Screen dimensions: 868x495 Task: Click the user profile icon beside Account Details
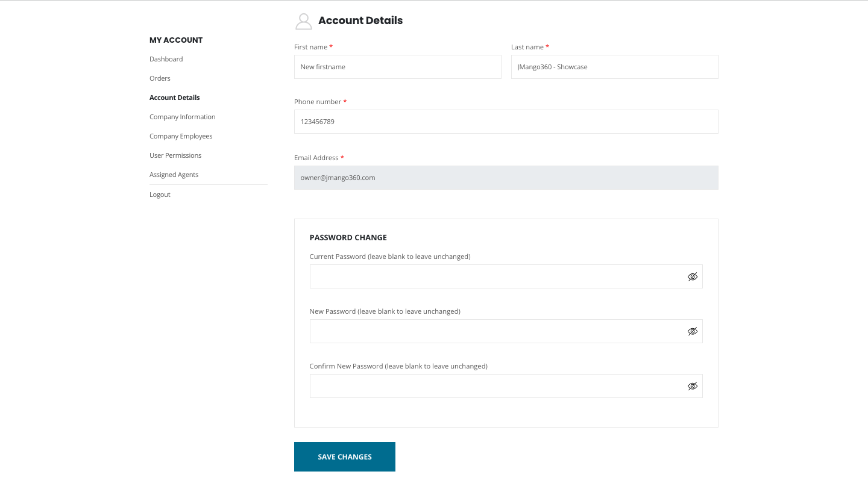point(303,21)
